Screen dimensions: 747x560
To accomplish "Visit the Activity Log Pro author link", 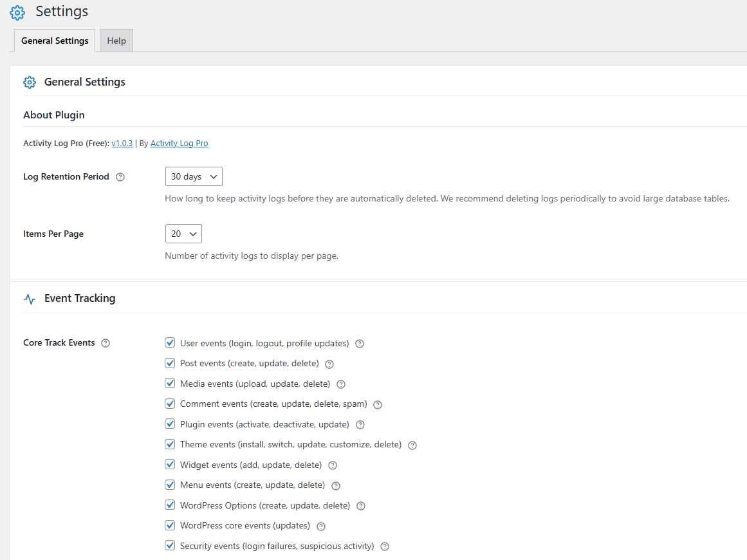I will coord(179,143).
